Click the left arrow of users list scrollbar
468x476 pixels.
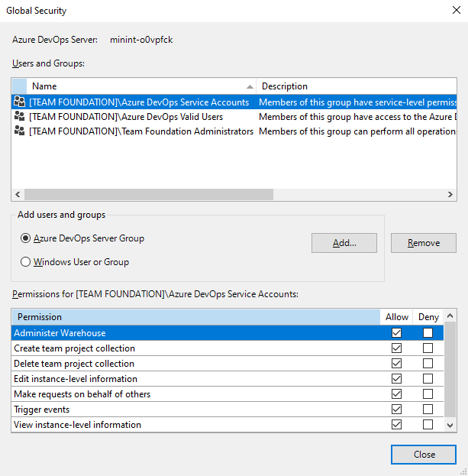(18, 194)
